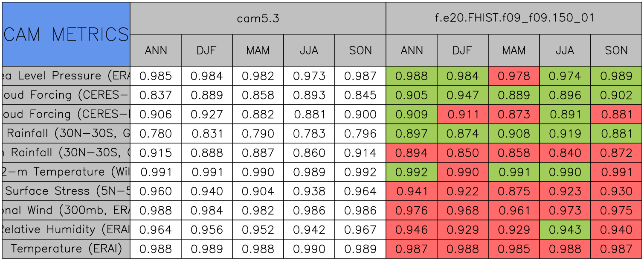Click the CAM METRICS header cell
The width and height of the screenshot is (644, 261).
click(x=66, y=34)
